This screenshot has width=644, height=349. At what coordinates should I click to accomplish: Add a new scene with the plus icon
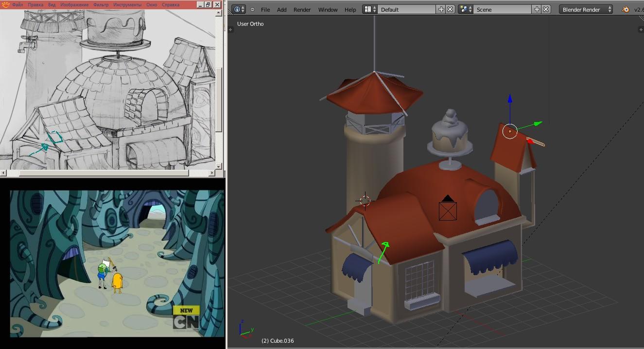coord(537,9)
